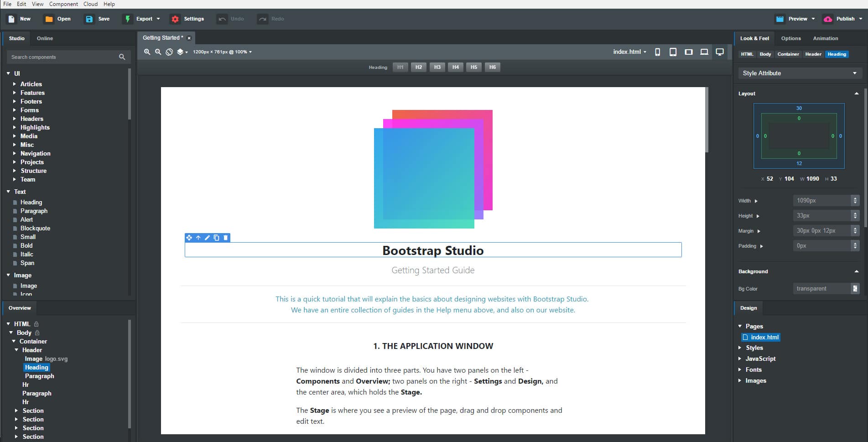Switch to the Options tab
Screen dimensions: 868x442
click(x=791, y=38)
